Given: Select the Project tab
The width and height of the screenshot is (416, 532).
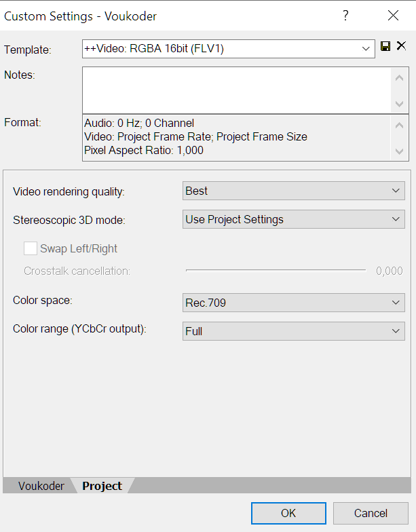Looking at the screenshot, I should [102, 486].
